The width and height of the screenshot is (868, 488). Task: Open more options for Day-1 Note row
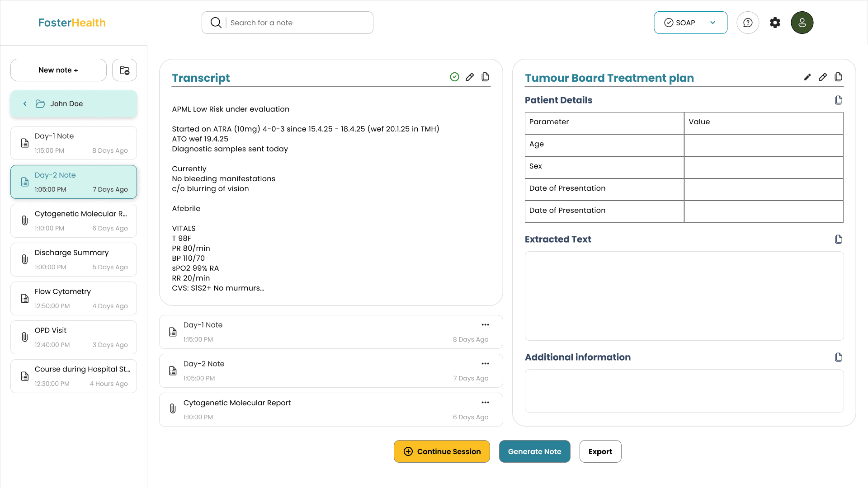click(x=485, y=324)
